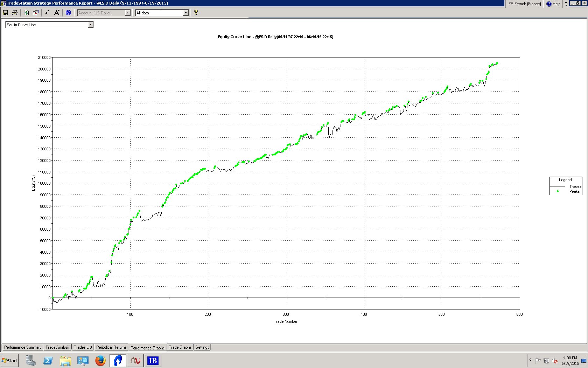
Task: Open the Control Panel icon on the taskbar
Action: [x=83, y=360]
